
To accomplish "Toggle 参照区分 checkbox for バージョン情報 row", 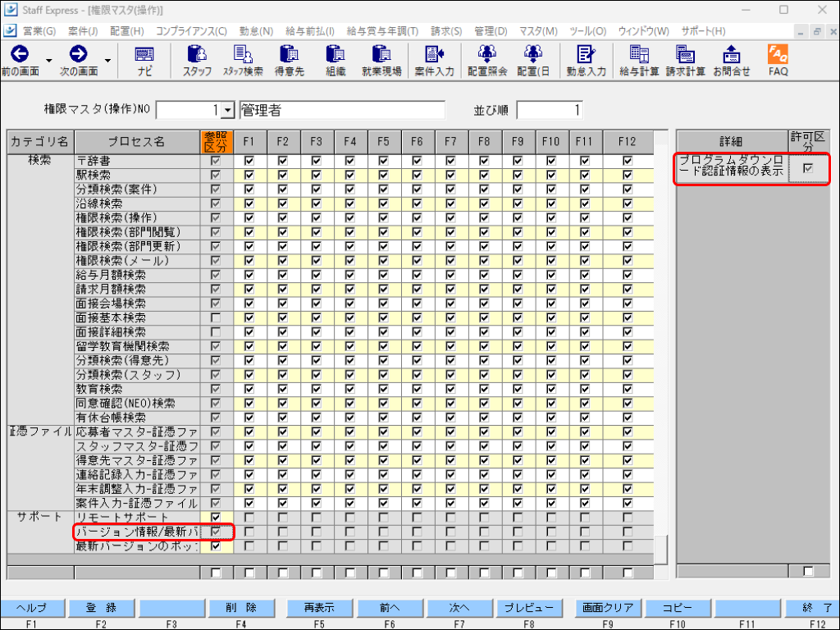I will [x=216, y=532].
